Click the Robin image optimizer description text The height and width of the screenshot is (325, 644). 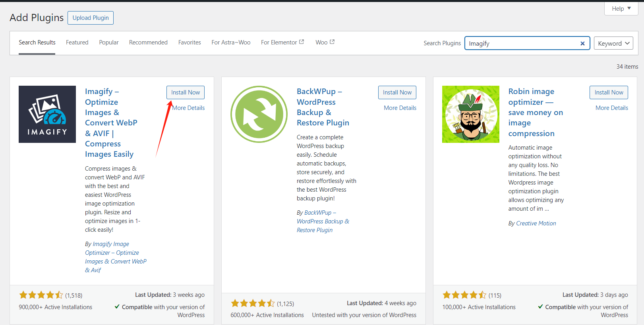(x=536, y=178)
